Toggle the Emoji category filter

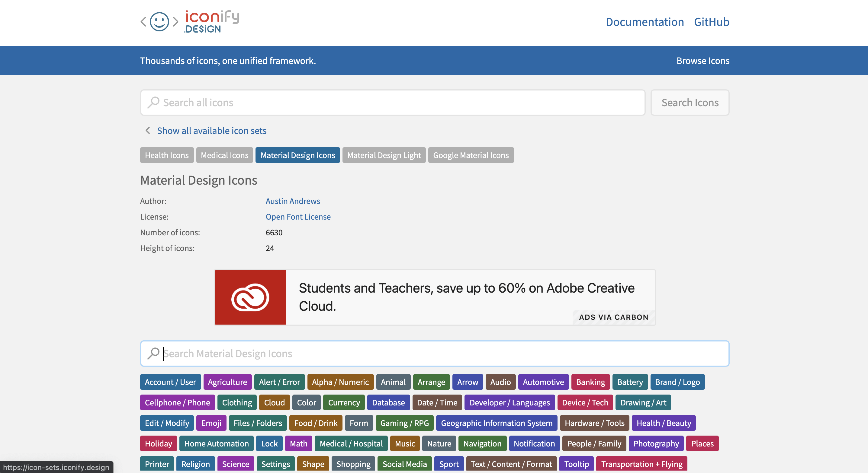tap(211, 423)
